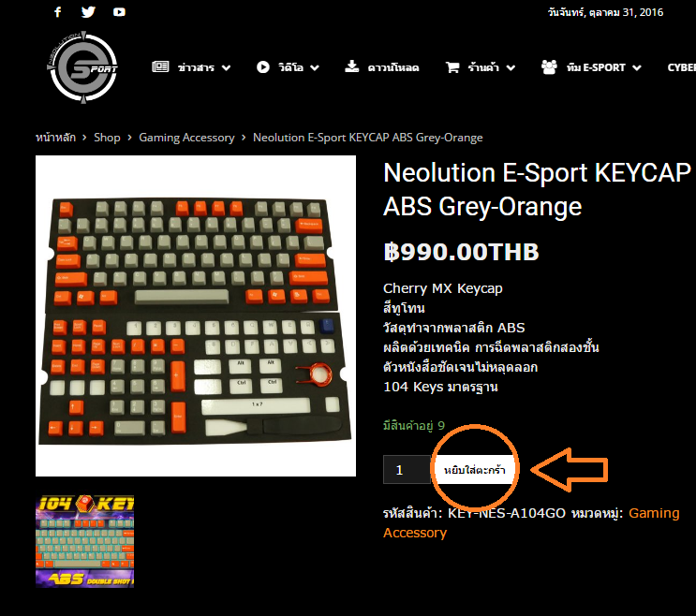696x616 pixels.
Task: Open Gaming Accessory breadcrumb link
Action: [186, 138]
